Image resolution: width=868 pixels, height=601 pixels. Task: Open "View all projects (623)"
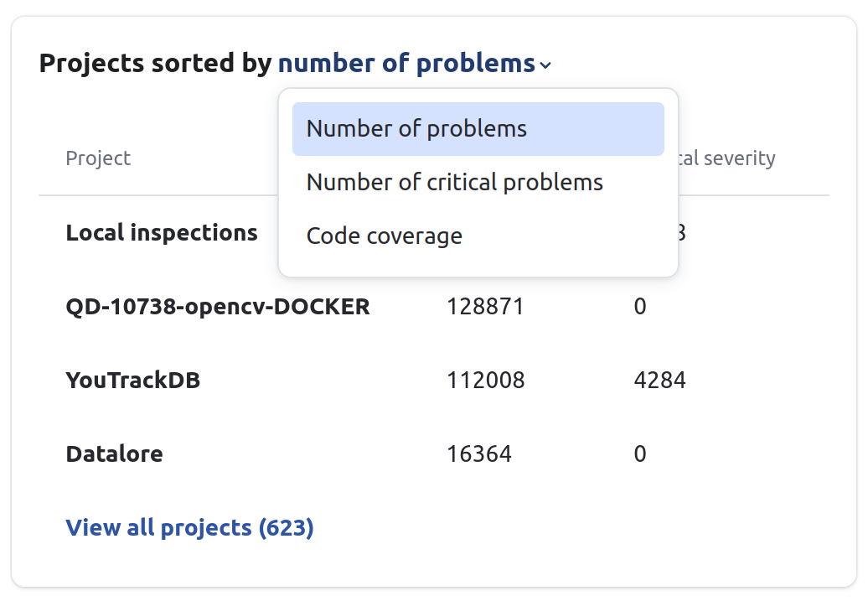click(189, 527)
